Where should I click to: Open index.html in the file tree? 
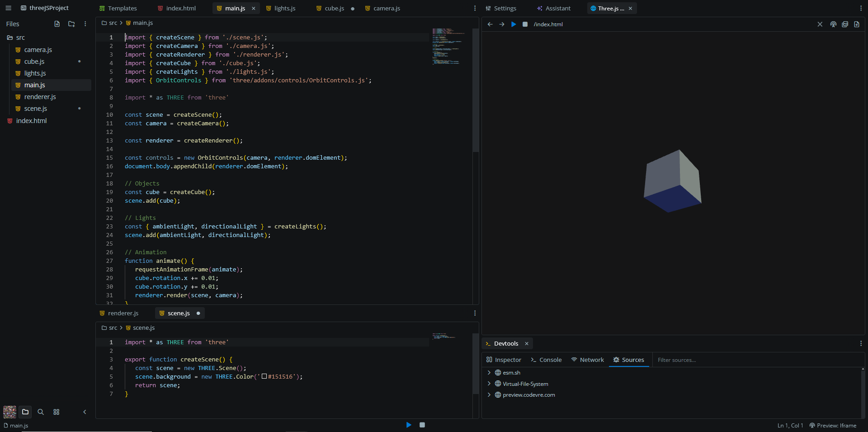tap(31, 121)
